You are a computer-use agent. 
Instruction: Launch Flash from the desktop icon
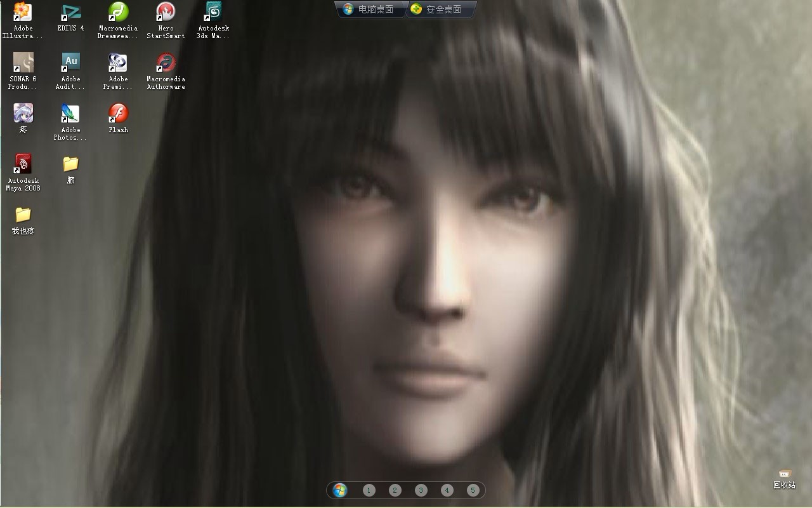118,114
